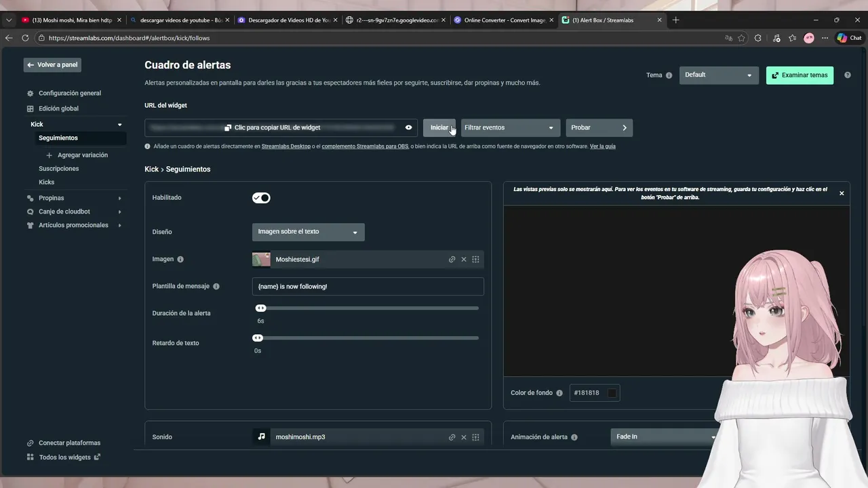Open the Fade In animation dropdown
The image size is (868, 488).
666,437
